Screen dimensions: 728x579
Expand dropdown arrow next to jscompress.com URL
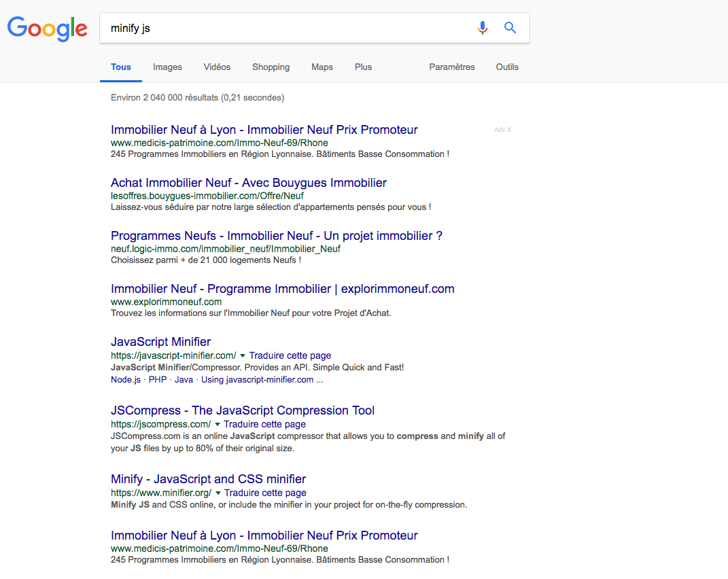point(218,424)
